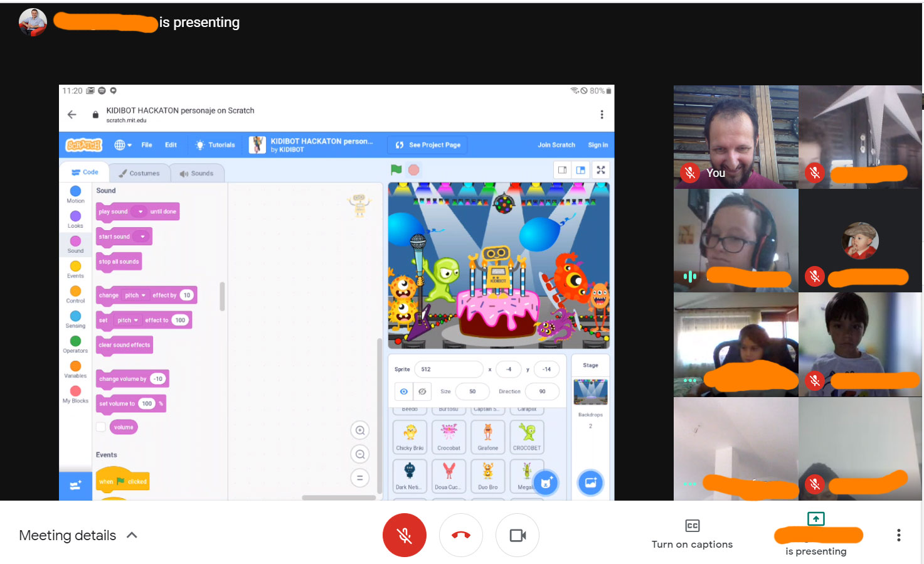Open pitch dropdown in set effect block
Viewport: 924px width, 564px height.
pos(128,321)
